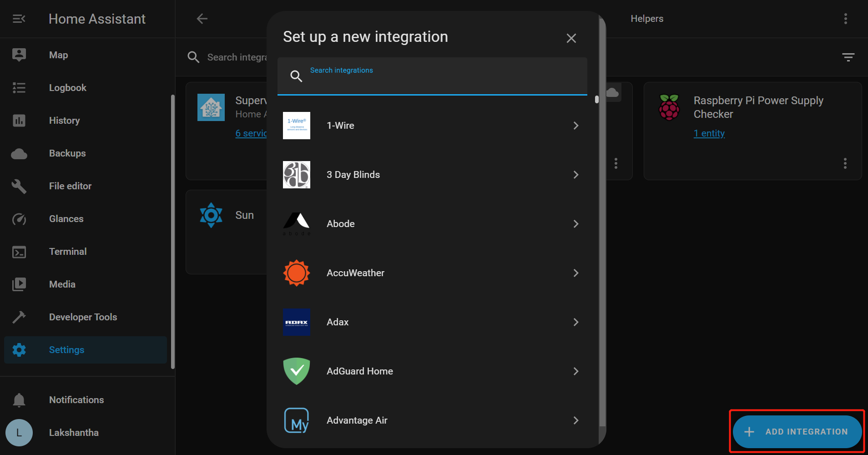Click the AccuWeather sun logo
Screen dimensions: 868x455
pos(297,273)
